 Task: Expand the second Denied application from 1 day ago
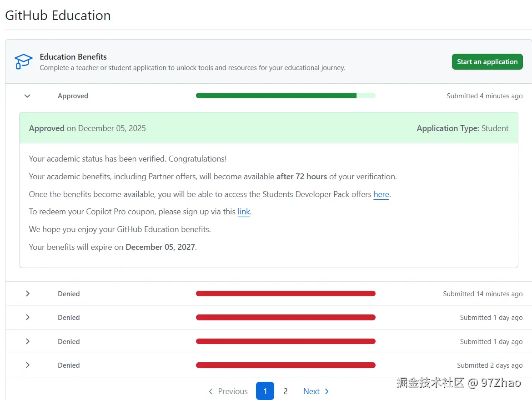27,341
